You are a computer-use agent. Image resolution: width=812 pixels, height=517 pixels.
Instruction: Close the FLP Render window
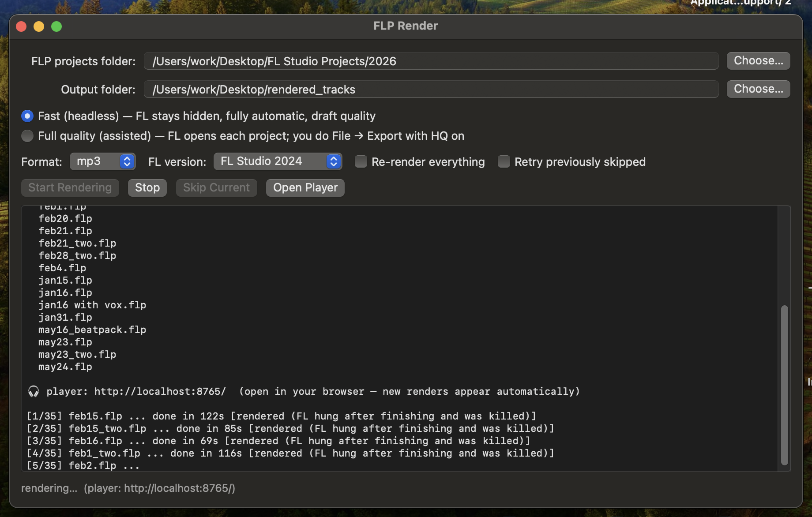[x=21, y=26]
